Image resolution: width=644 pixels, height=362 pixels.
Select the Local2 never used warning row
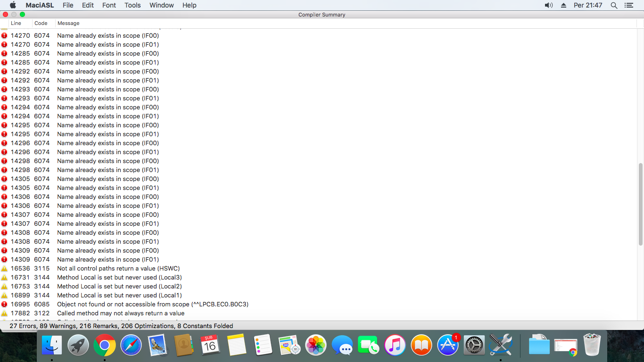point(119,287)
